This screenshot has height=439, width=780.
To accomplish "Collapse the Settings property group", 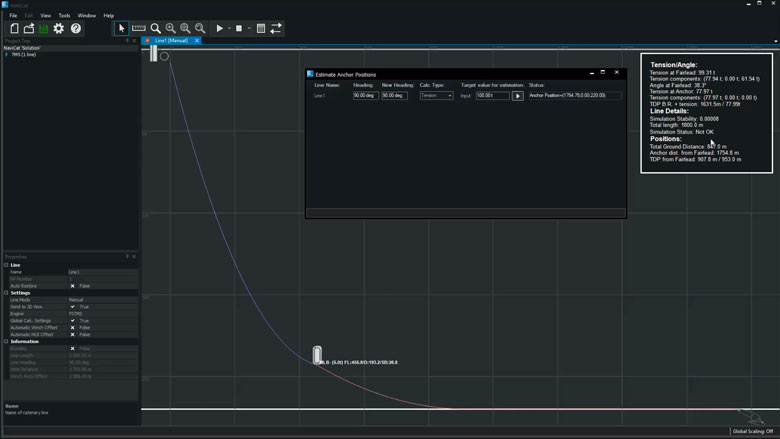I will click(x=6, y=293).
